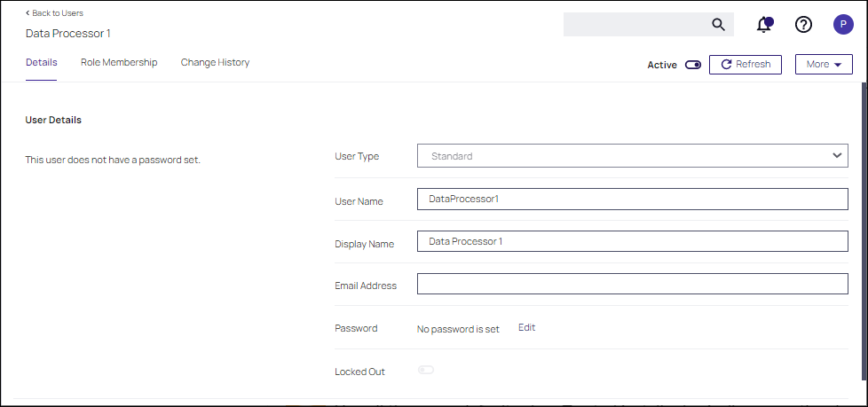Toggle the Locked Out switch
Screen dimensions: 868x407
426,371
